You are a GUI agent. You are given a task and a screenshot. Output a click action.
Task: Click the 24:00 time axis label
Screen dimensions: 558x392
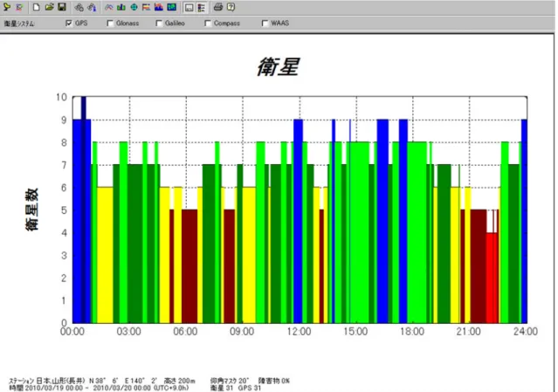(526, 332)
